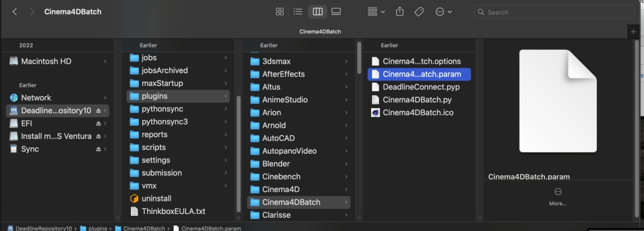Eject the Sync volume
This screenshot has width=644, height=231.
pyautogui.click(x=98, y=149)
